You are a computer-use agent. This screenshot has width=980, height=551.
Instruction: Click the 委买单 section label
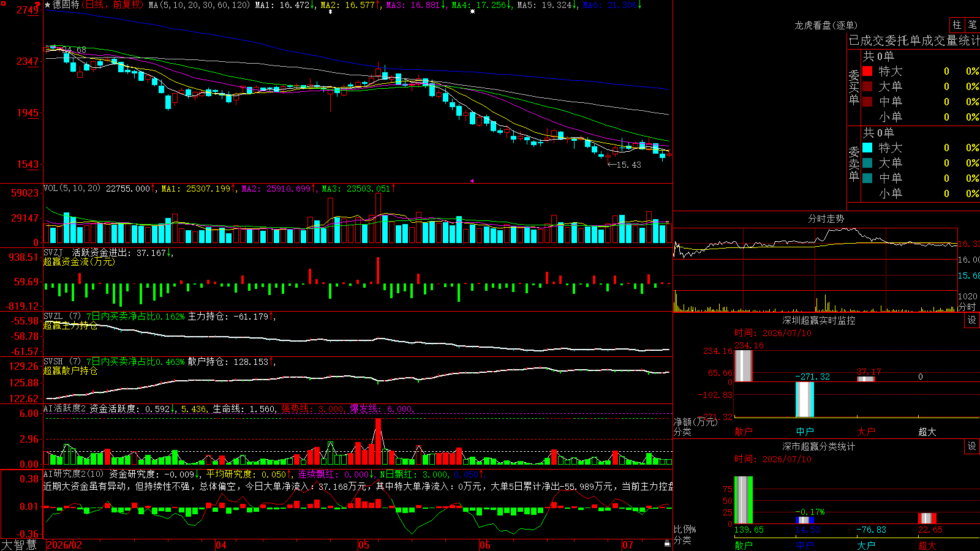point(854,87)
